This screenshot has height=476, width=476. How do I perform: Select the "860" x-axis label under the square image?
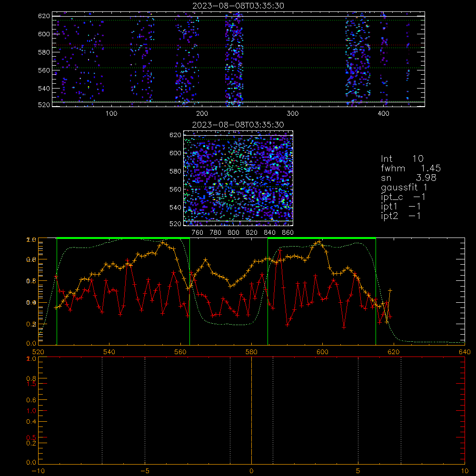288,233
